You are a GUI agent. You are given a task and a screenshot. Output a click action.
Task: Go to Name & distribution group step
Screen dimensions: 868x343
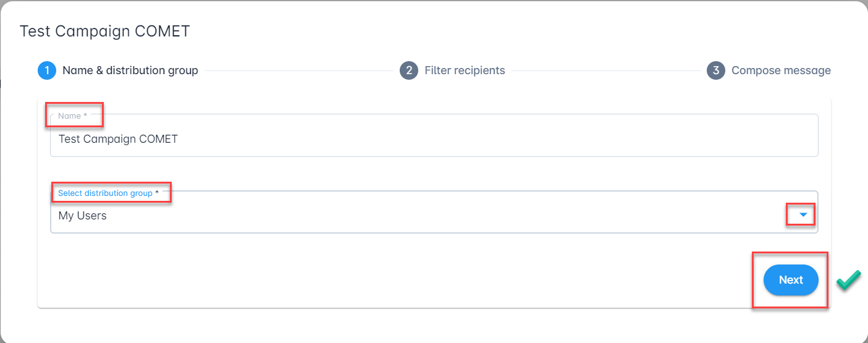tap(130, 70)
